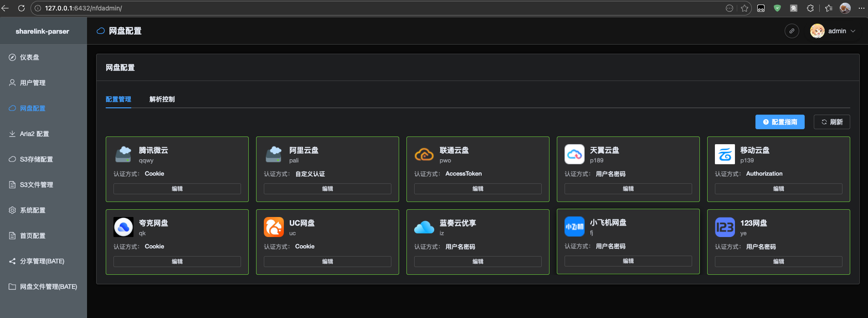Click the 联通云盘 orange cloud icon
The image size is (868, 318).
pos(424,155)
